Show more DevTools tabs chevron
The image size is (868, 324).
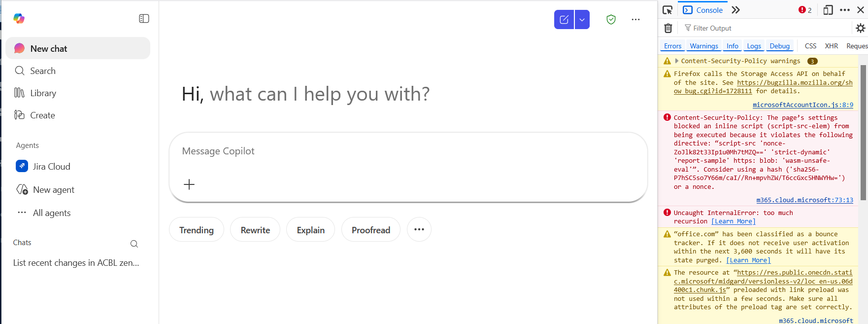point(735,10)
